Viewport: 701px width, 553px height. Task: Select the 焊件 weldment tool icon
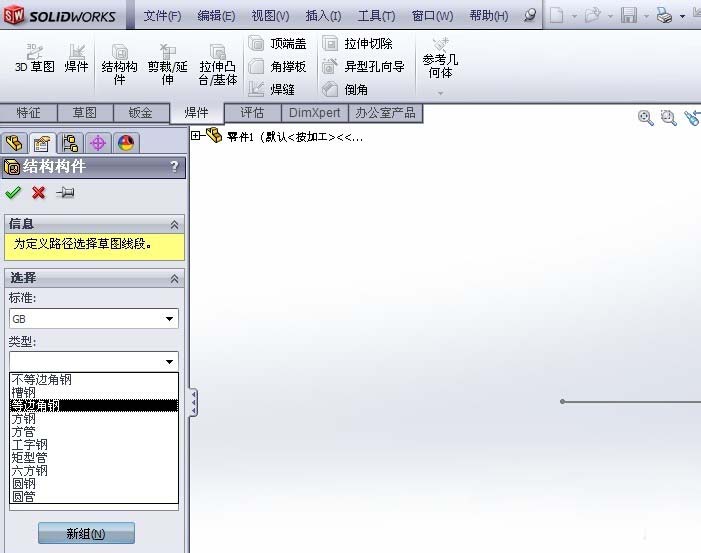76,58
